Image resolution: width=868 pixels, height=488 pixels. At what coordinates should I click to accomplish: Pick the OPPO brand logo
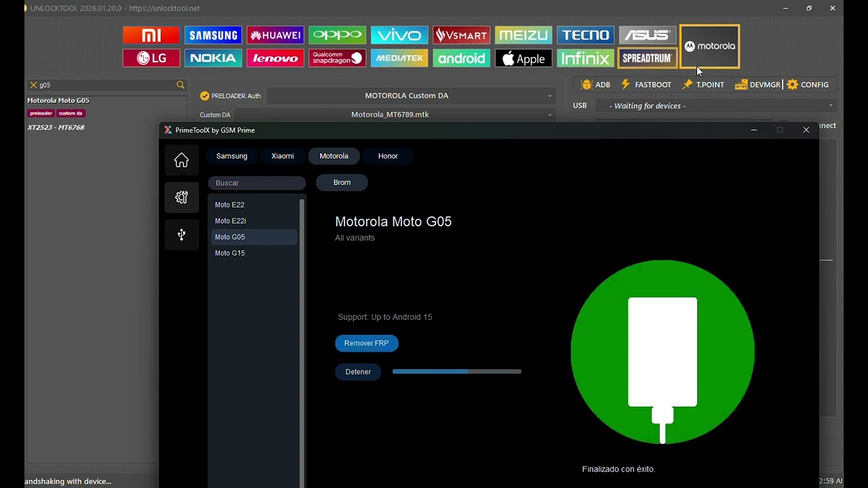pos(337,35)
